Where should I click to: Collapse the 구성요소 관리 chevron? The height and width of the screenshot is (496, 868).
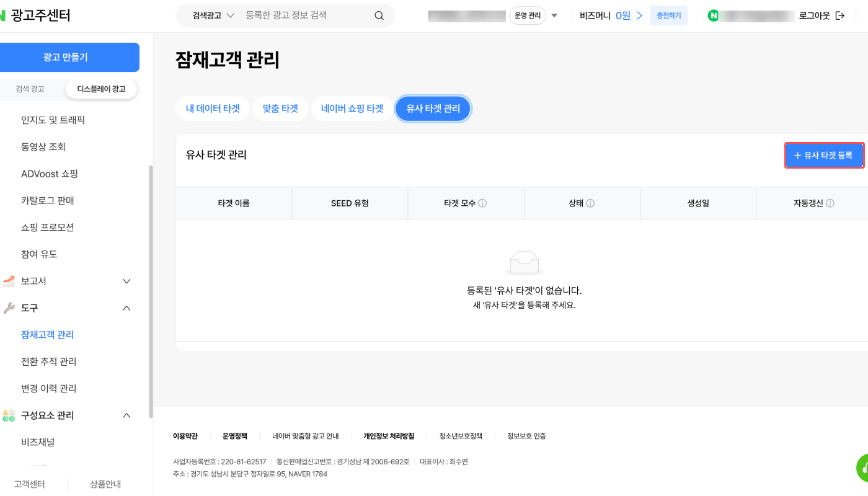pyautogui.click(x=126, y=415)
